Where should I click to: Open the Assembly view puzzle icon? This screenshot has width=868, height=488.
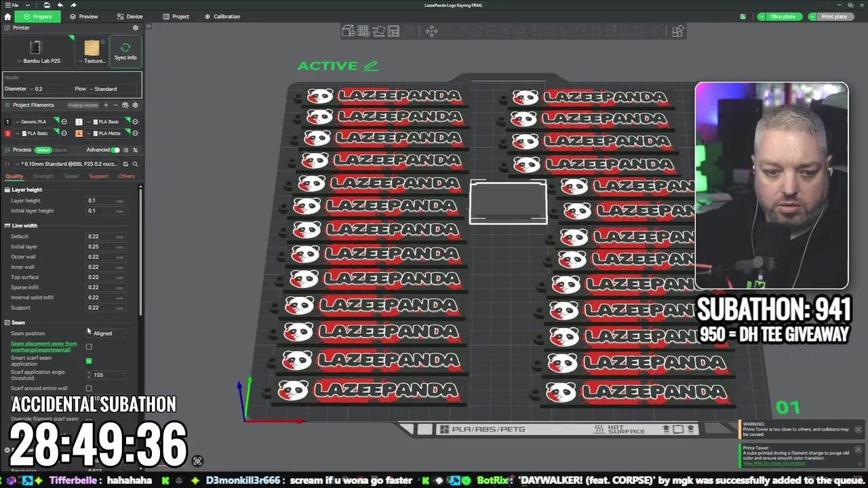pos(677,31)
